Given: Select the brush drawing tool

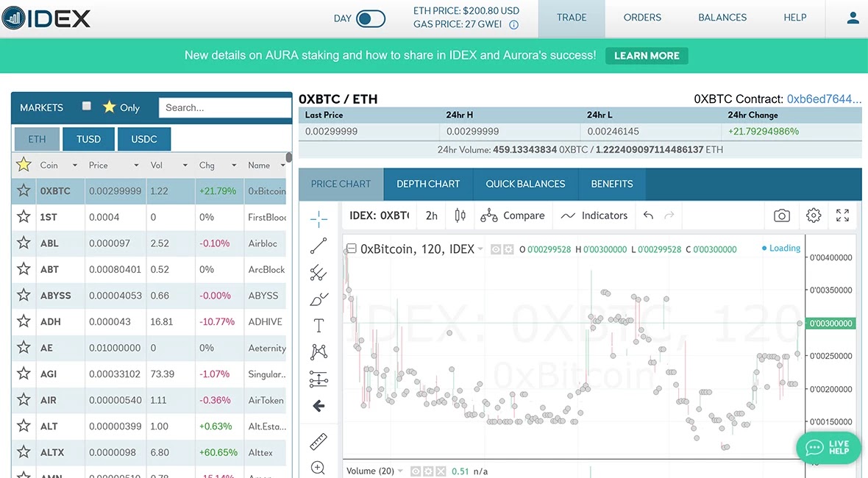Looking at the screenshot, I should point(319,299).
